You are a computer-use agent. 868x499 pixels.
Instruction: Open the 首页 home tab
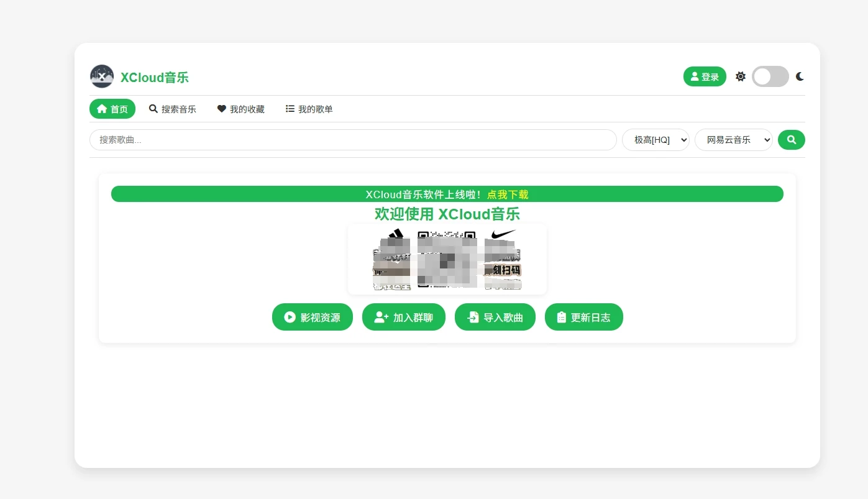112,109
